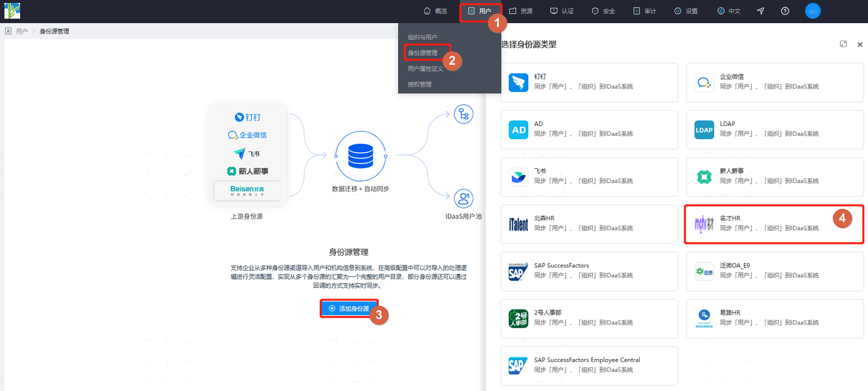This screenshot has height=391, width=868.
Task: Open the help question mark icon
Action: (785, 11)
